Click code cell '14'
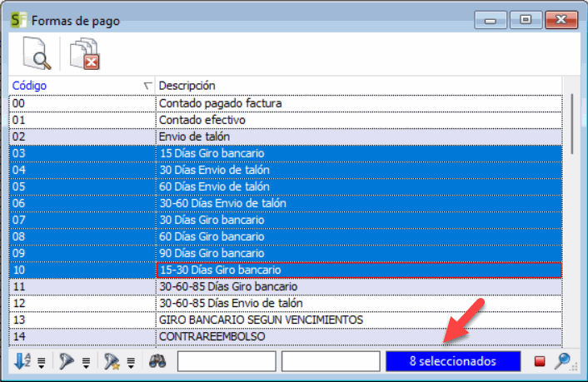 click(82, 336)
